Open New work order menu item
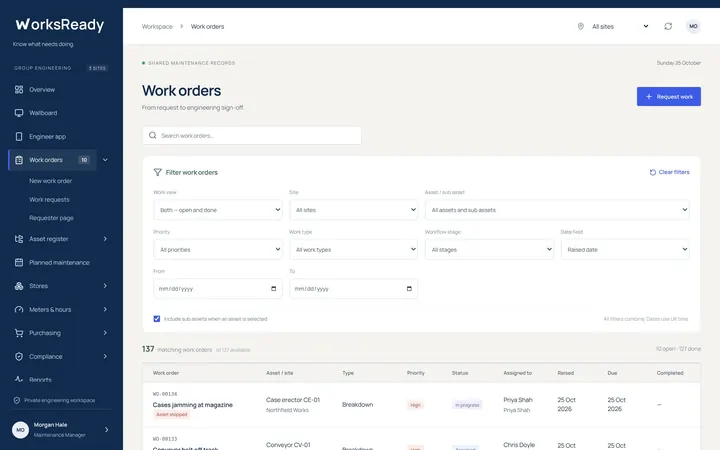Image resolution: width=720 pixels, height=450 pixels. coord(51,181)
